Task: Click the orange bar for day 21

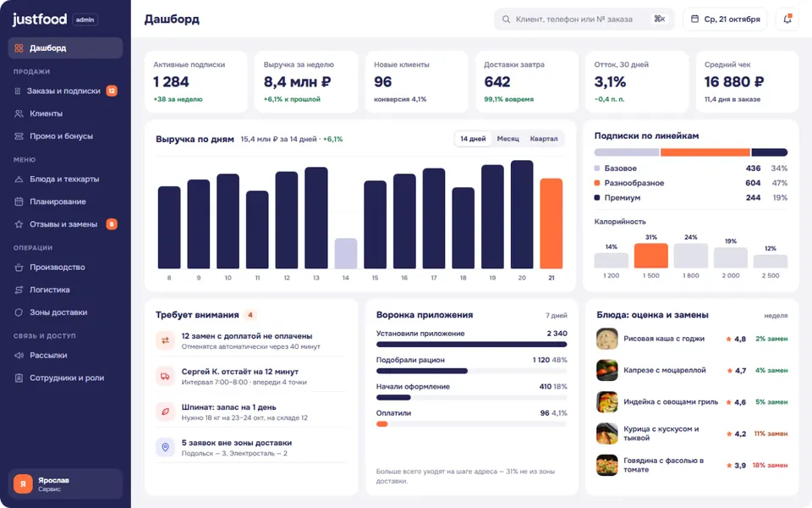Action: point(551,224)
